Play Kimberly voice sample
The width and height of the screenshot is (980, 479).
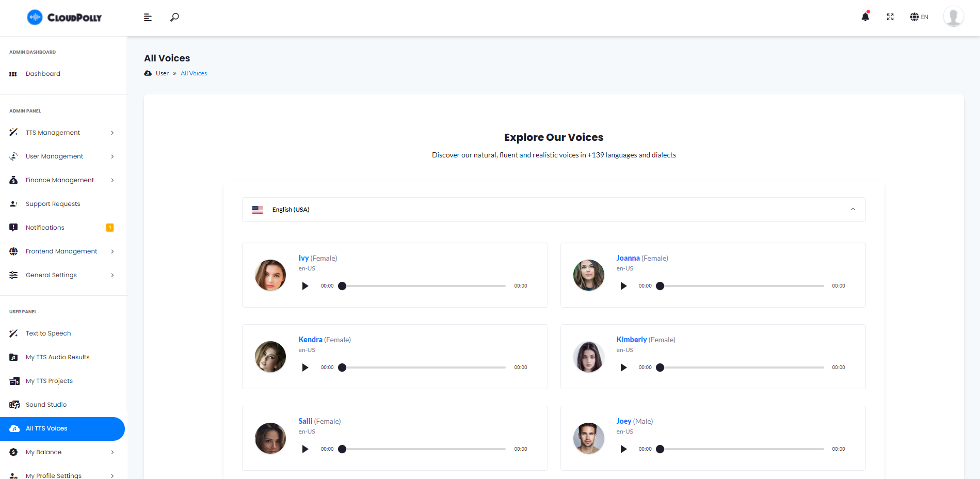[623, 368]
